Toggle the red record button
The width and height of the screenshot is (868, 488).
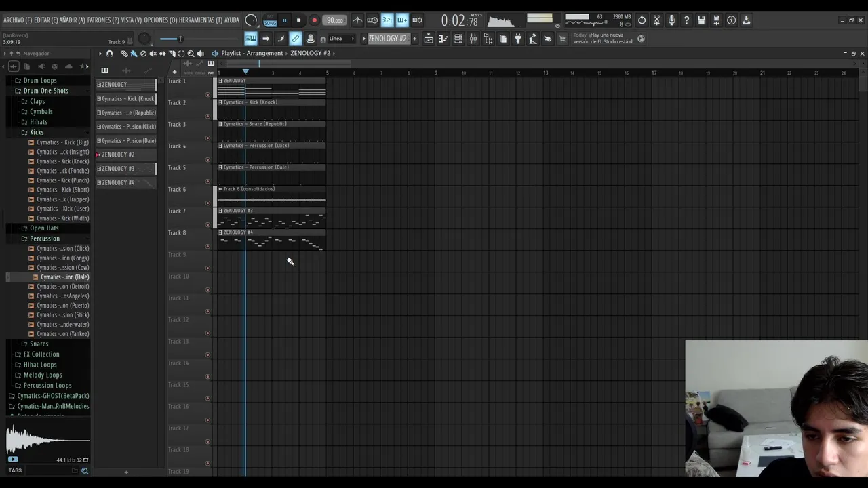pyautogui.click(x=314, y=20)
